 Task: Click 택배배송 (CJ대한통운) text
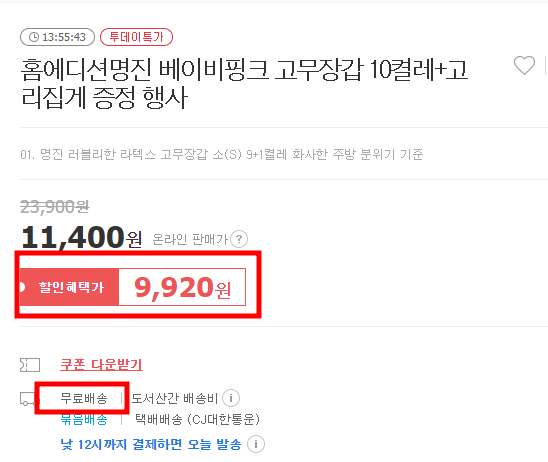click(197, 419)
